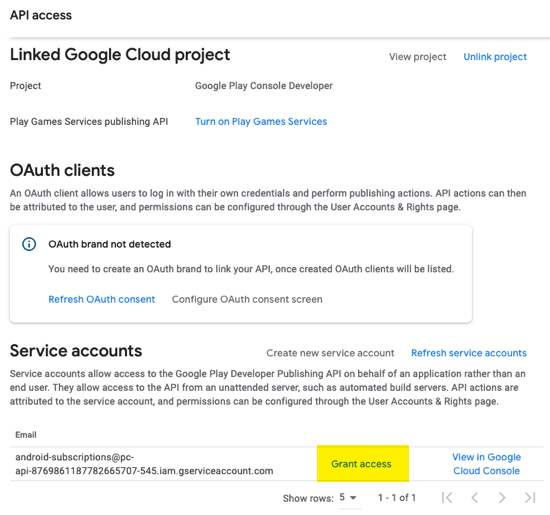Create new service account
The image size is (550, 515).
tap(330, 353)
